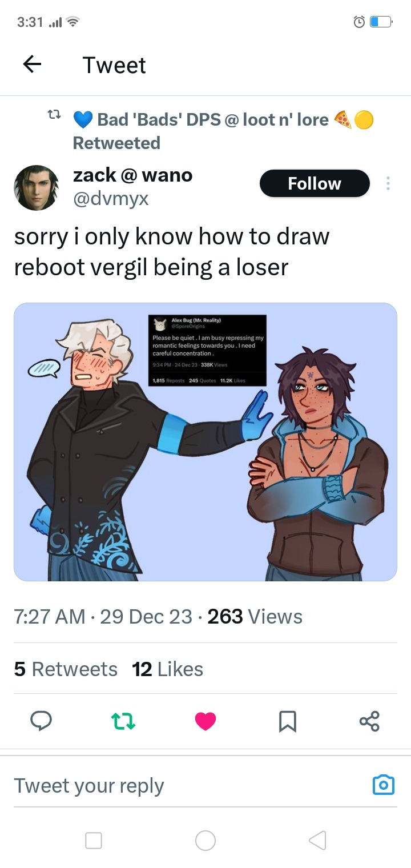The image size is (411, 868).
Task: Tap the camera icon in reply bar
Action: point(383,785)
